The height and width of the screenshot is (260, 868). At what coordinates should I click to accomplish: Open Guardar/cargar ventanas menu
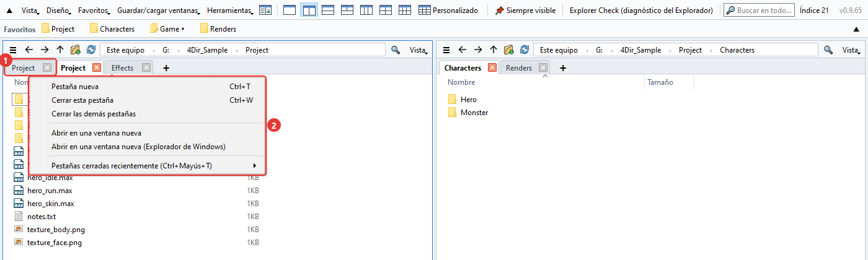click(x=159, y=11)
